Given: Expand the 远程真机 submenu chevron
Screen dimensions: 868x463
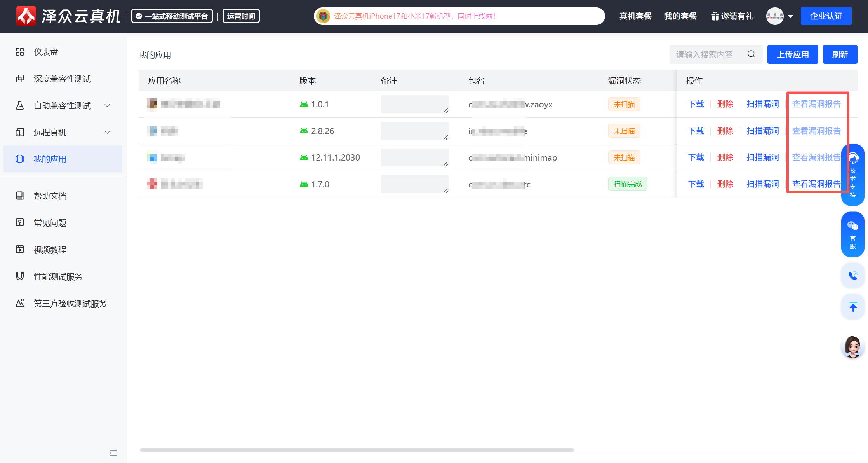Looking at the screenshot, I should coord(107,132).
